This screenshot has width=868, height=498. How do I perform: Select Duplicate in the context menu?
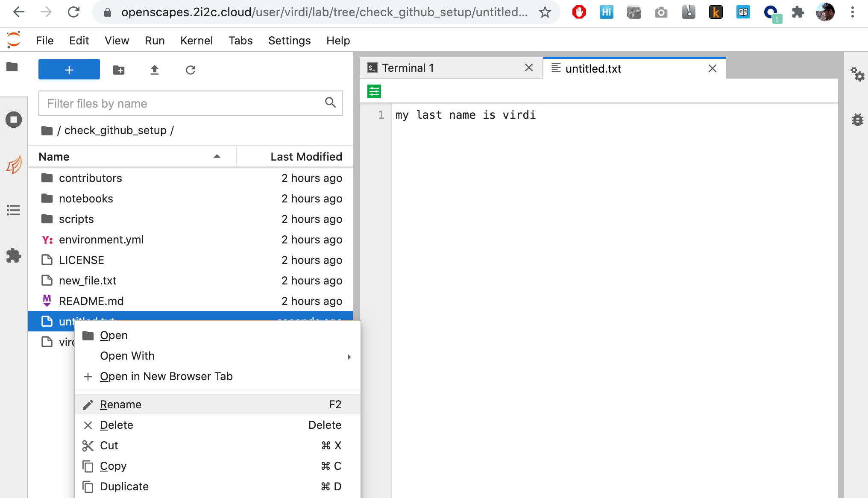(x=124, y=486)
